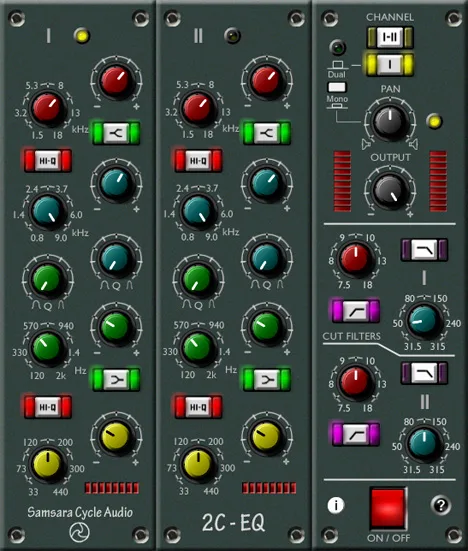Click channel II red high gain knob
The height and width of the screenshot is (551, 468).
[x=266, y=80]
